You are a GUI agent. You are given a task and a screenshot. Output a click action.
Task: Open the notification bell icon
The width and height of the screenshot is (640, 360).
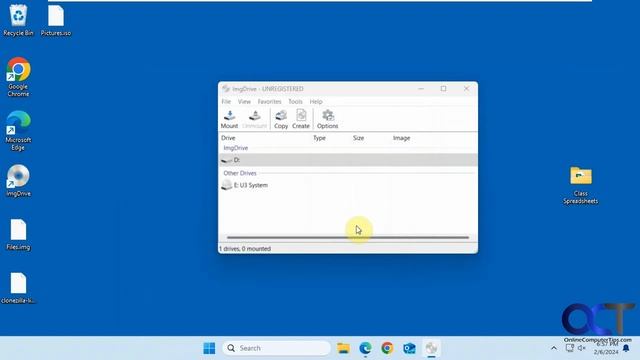tap(626, 348)
